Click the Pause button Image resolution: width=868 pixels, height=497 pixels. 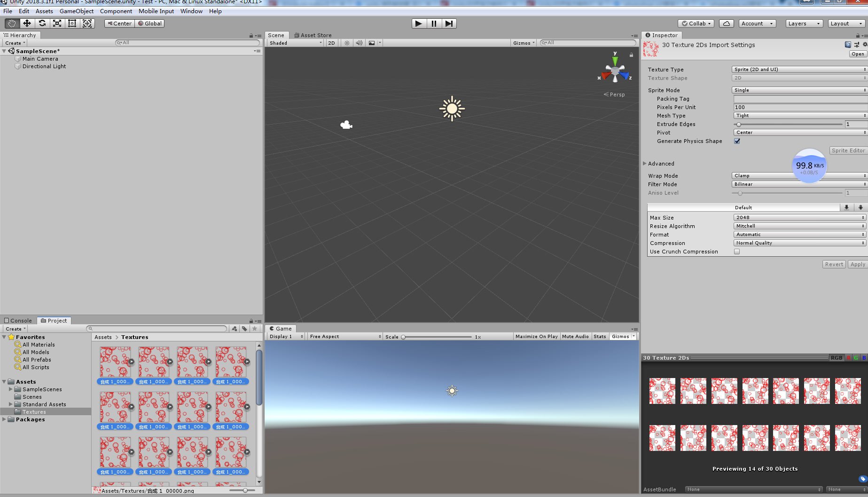pos(434,24)
